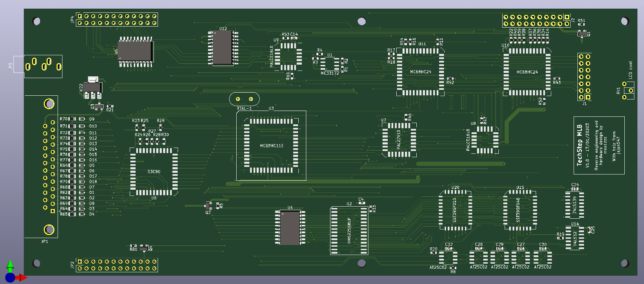This screenshot has width=644, height=284.
Task: Click the U22 voltage regulator
Action: pos(92,87)
